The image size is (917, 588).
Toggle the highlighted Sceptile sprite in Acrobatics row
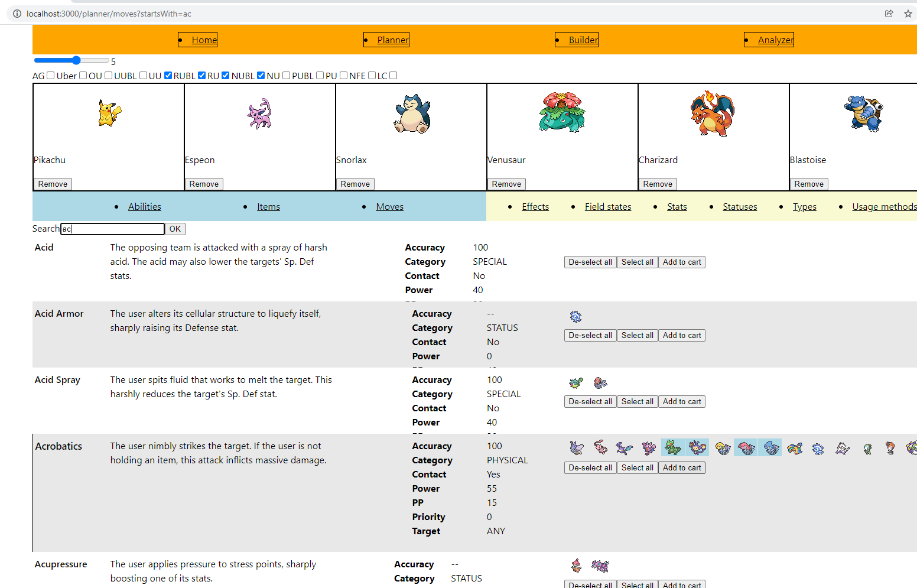click(x=673, y=447)
